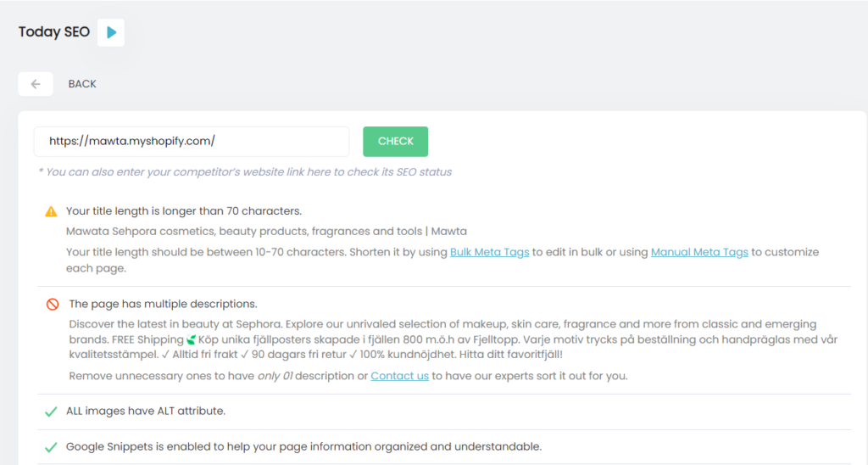Image resolution: width=868 pixels, height=465 pixels.
Task: Click the blue play icon beside Today SEO
Action: click(111, 32)
